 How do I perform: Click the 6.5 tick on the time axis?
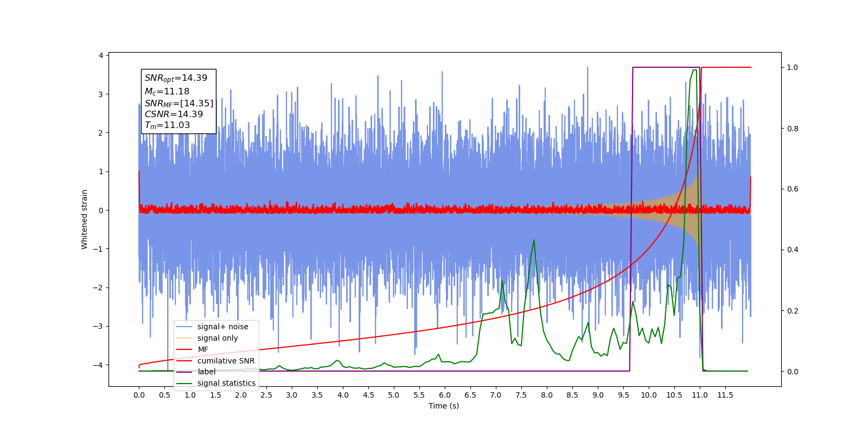click(470, 395)
